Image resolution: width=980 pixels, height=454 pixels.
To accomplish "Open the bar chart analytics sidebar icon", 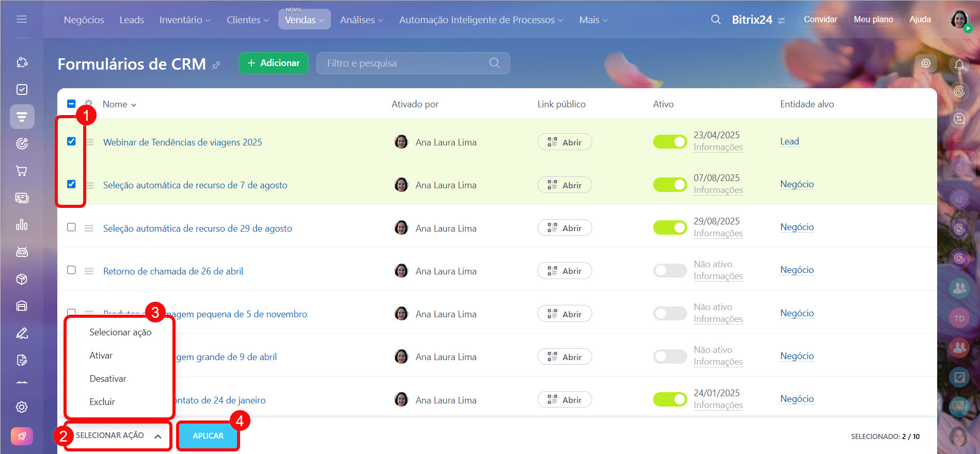I will 22,225.
